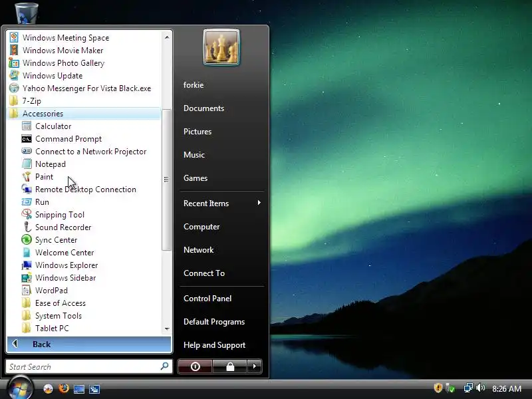Launch the Snipping Tool icon
Image resolution: width=532 pixels, height=399 pixels.
[27, 214]
